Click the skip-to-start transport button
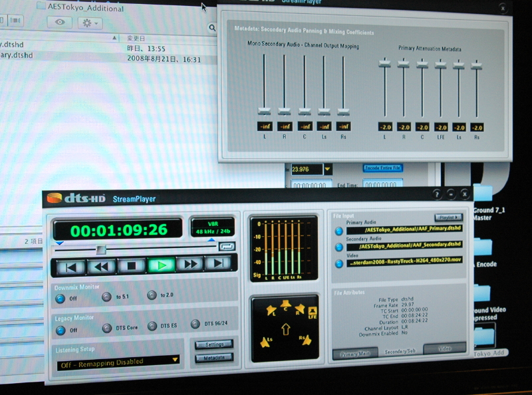The image size is (532, 395). tap(70, 266)
